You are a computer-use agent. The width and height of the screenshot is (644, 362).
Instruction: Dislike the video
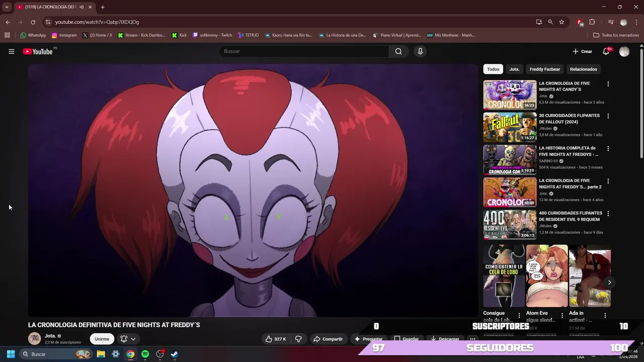tap(298, 339)
